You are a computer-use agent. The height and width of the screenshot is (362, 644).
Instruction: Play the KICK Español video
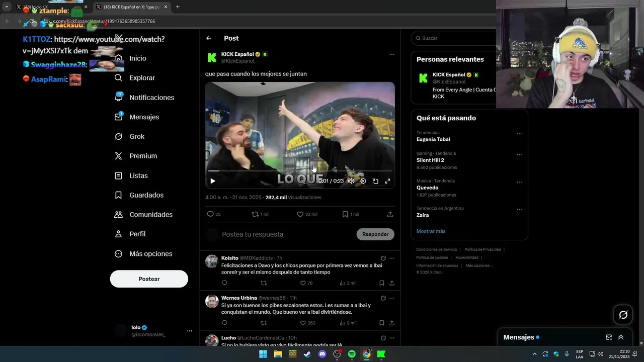[x=212, y=181]
